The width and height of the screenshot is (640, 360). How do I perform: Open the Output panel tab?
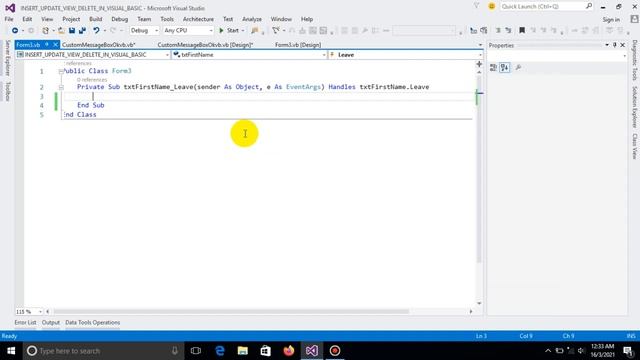(x=51, y=322)
